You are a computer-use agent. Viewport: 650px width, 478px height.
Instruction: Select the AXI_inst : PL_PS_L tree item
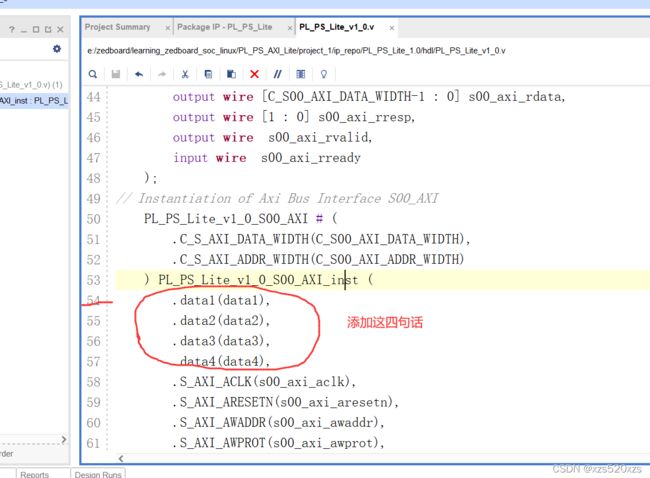pyautogui.click(x=34, y=101)
